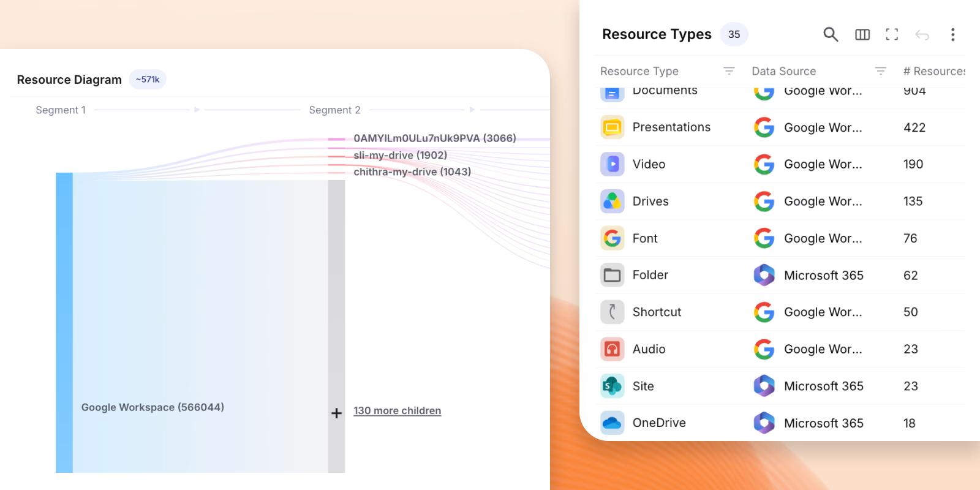Click the Resource Types title

coord(657,34)
